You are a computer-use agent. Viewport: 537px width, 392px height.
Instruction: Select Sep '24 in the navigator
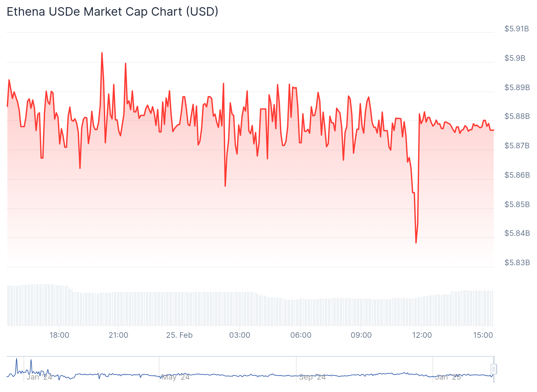point(312,377)
